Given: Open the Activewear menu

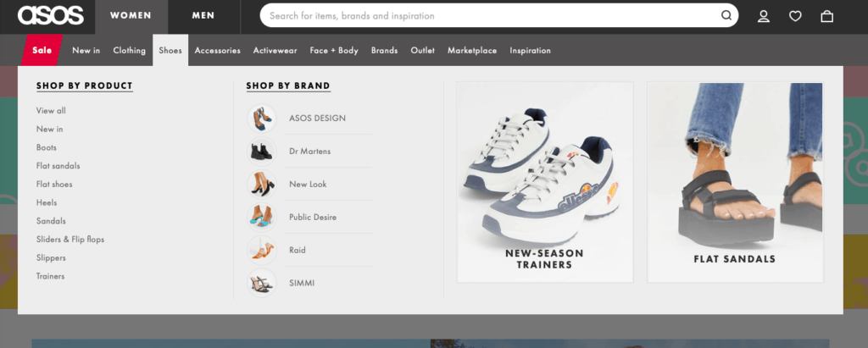Looking at the screenshot, I should tap(275, 50).
